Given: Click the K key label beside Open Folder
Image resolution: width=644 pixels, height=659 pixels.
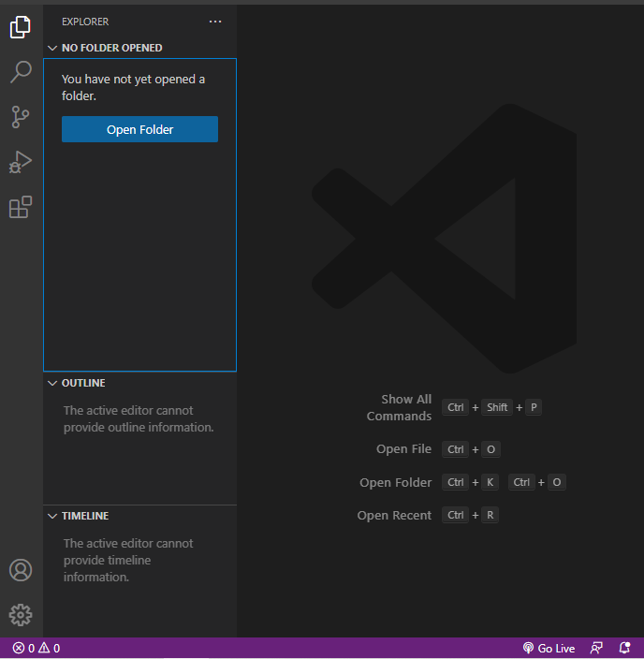Looking at the screenshot, I should coord(490,482).
